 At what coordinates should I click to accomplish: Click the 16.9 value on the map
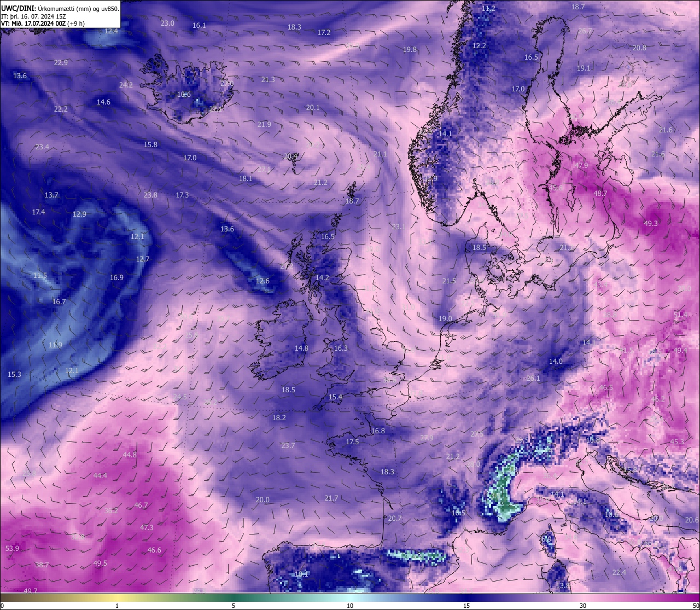pos(116,277)
